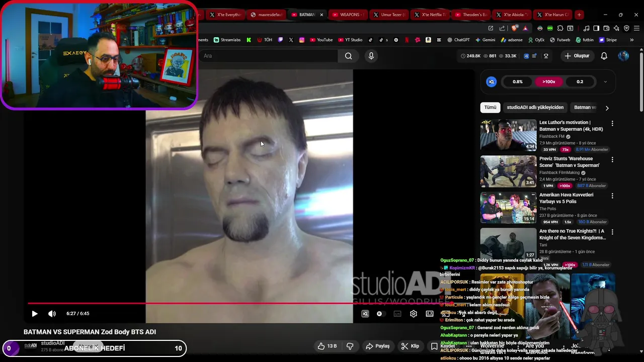644x362 pixels.
Task: Click the YouTube search magnifier button
Action: click(x=348, y=56)
